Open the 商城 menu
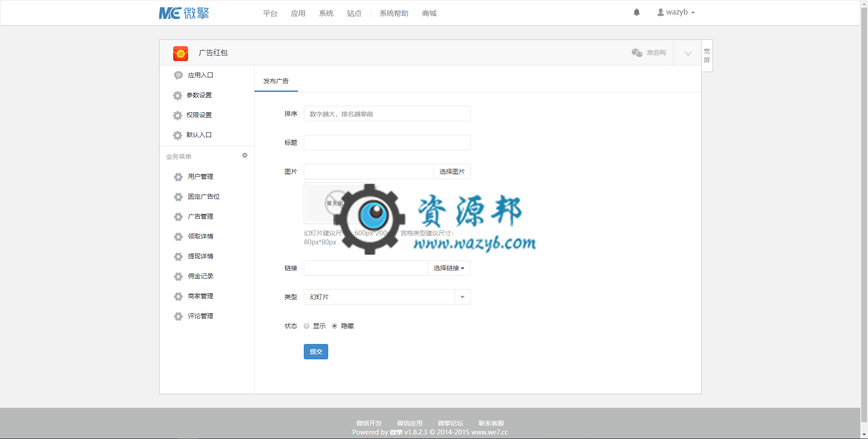 (429, 14)
